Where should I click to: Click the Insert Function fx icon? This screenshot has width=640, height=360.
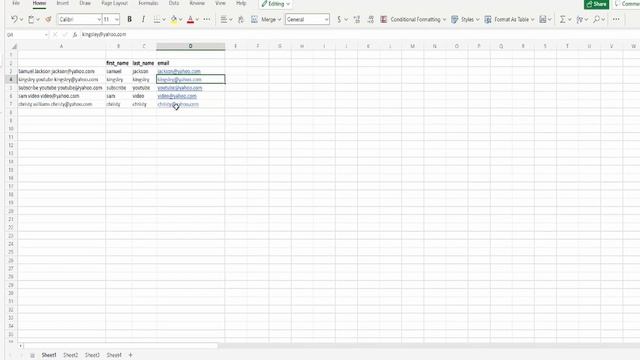click(75, 35)
